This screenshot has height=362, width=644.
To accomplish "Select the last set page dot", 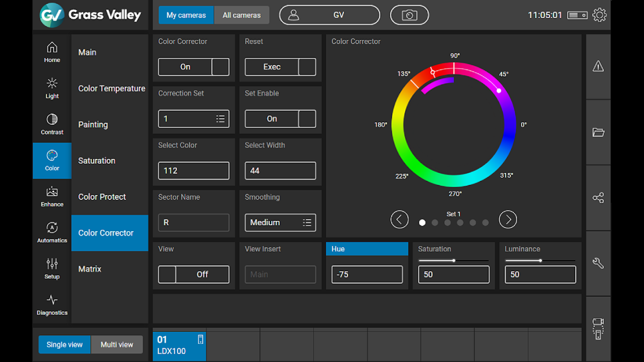I will pyautogui.click(x=485, y=223).
